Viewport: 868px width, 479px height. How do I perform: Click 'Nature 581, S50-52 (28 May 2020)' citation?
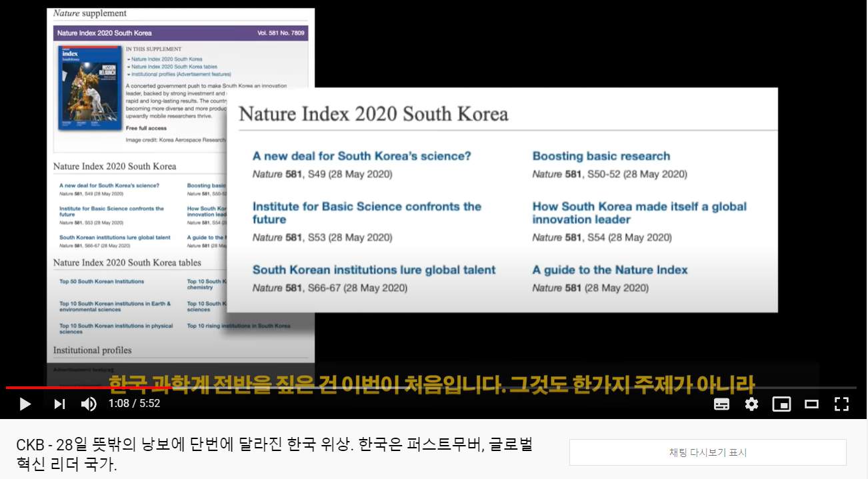coord(609,175)
